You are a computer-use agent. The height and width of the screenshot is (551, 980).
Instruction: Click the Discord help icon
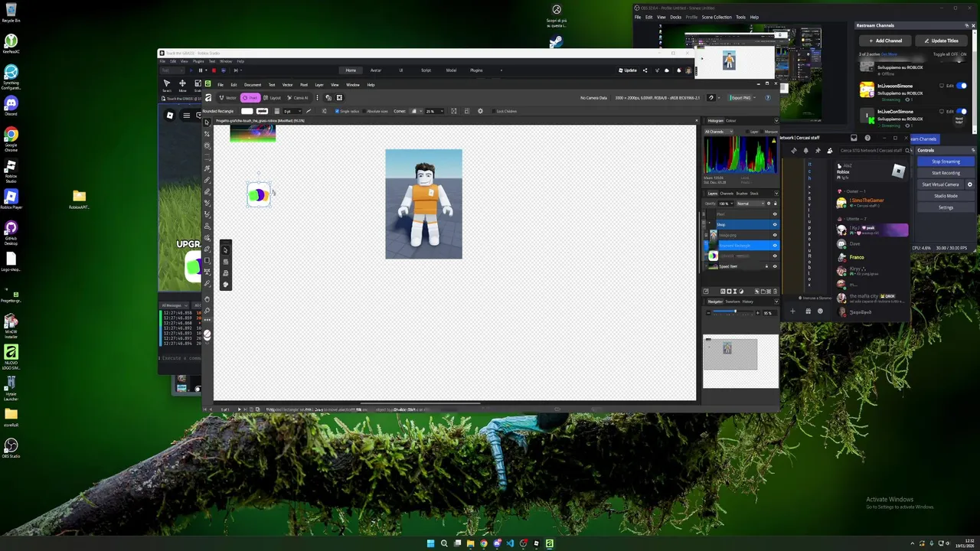[867, 138]
